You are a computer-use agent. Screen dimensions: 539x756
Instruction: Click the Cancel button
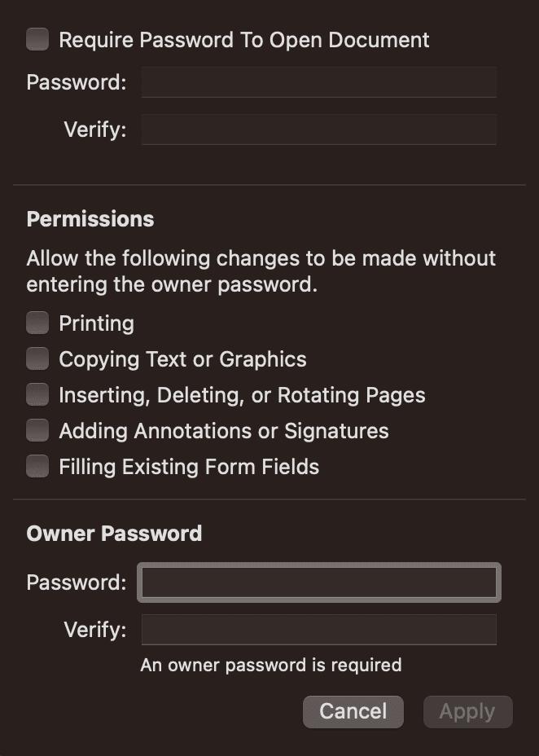[353, 711]
